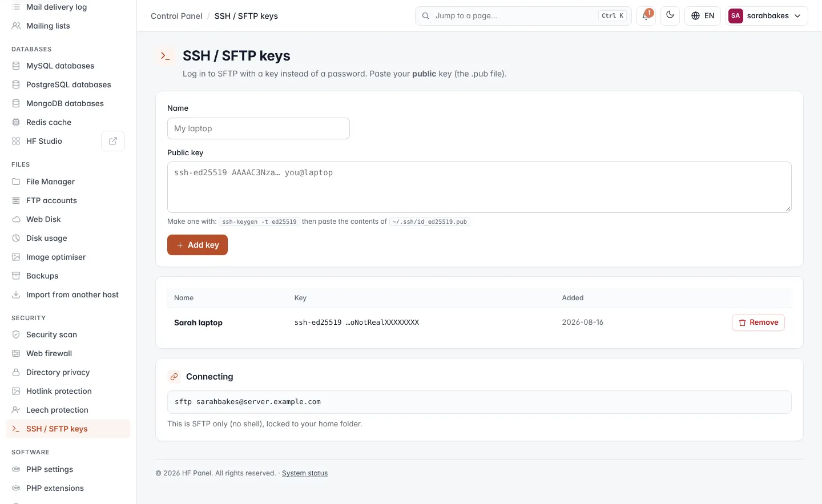Image resolution: width=822 pixels, height=504 pixels.
Task: Remove the Sarah laptop key
Action: [x=758, y=322]
